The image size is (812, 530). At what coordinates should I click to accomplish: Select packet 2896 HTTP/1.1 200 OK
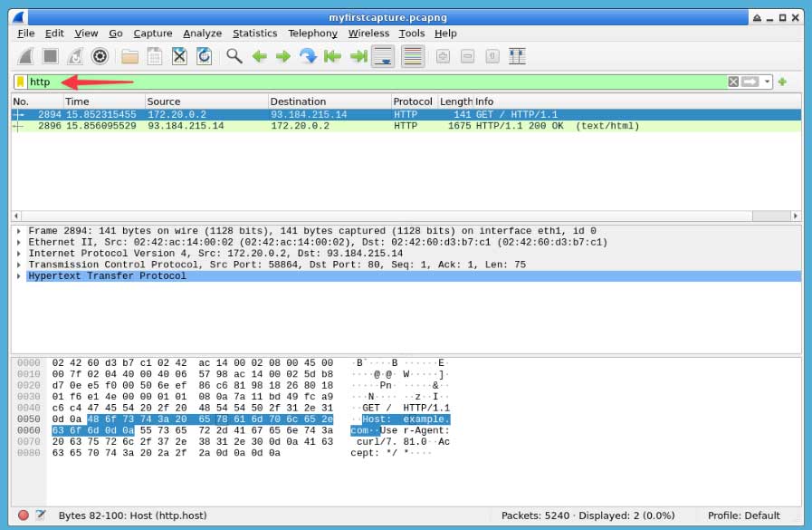click(x=406, y=126)
